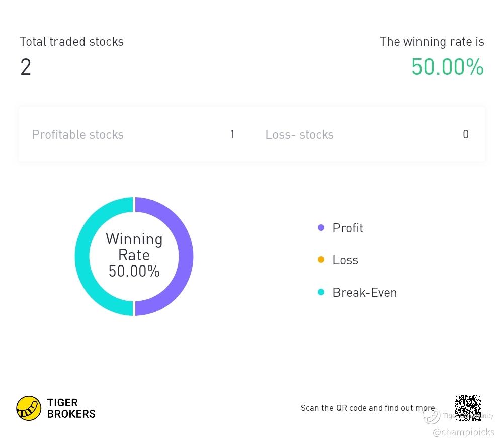Click the Break-Even legend label
The height and width of the screenshot is (444, 504).
coord(365,292)
